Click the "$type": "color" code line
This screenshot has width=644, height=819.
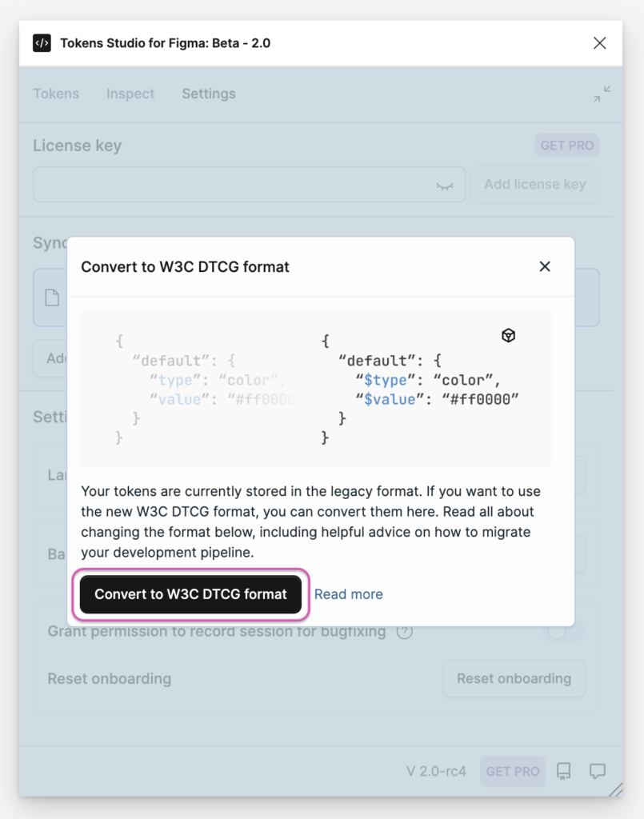pyautogui.click(x=428, y=380)
